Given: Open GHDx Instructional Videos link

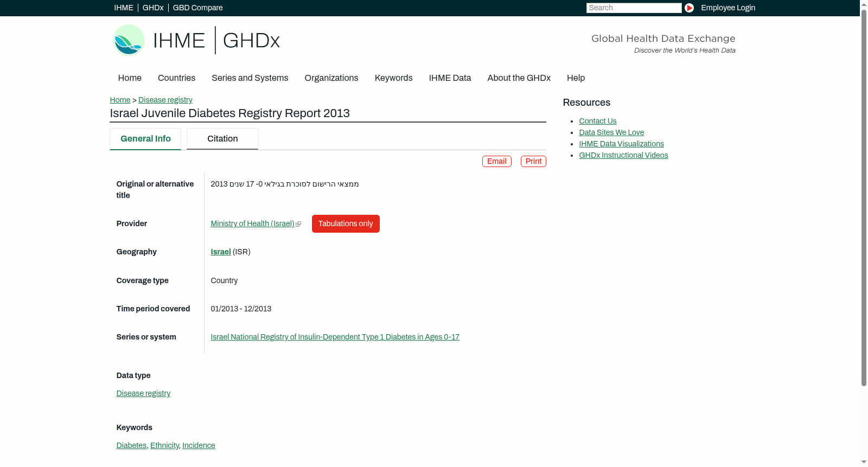Looking at the screenshot, I should click(624, 155).
